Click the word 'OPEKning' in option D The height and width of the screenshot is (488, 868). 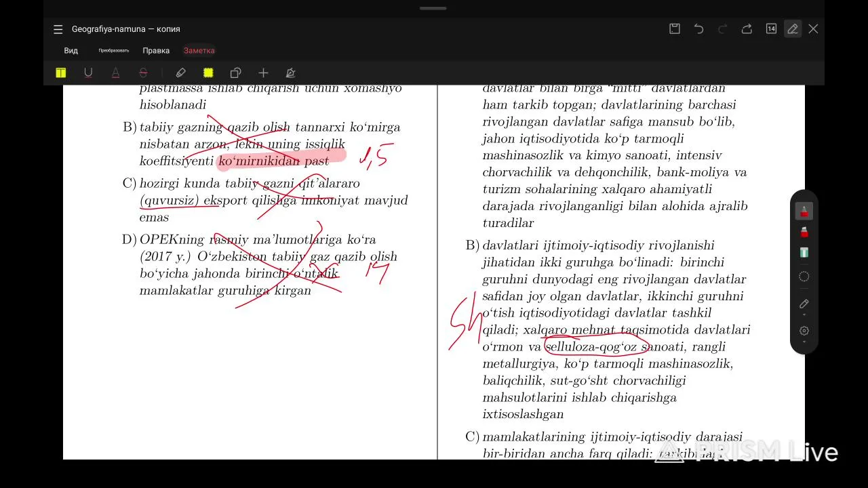[x=173, y=240]
